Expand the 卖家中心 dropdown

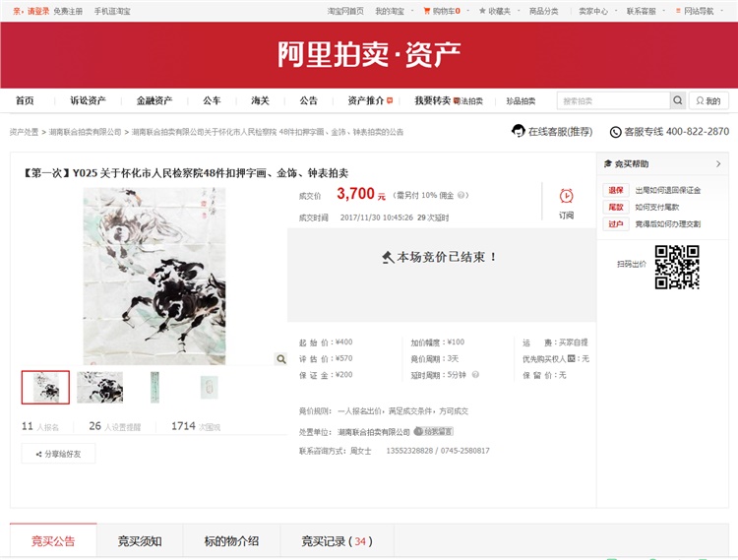point(597,11)
